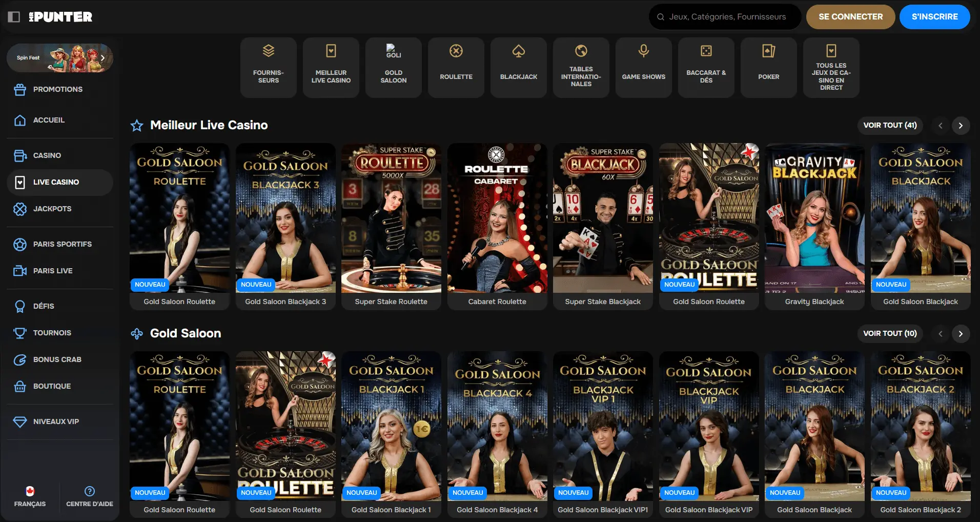
Task: Click the search magnifier in search bar
Action: coord(660,16)
